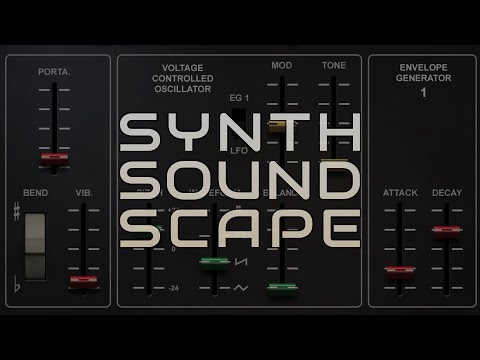
Task: Click the Bend pitch lever
Action: click(x=35, y=246)
